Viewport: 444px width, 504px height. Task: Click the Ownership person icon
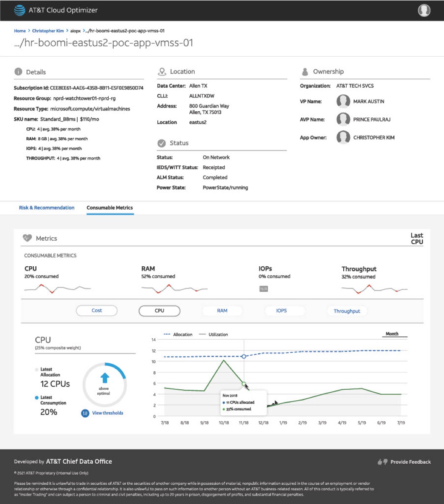click(x=305, y=72)
